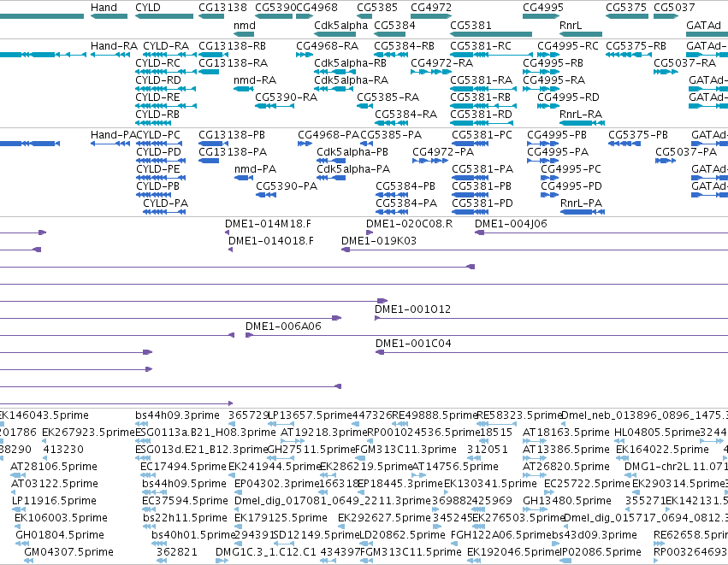This screenshot has width=728, height=565.
Task: Select protein CG5390-PA
Action: coord(287,186)
